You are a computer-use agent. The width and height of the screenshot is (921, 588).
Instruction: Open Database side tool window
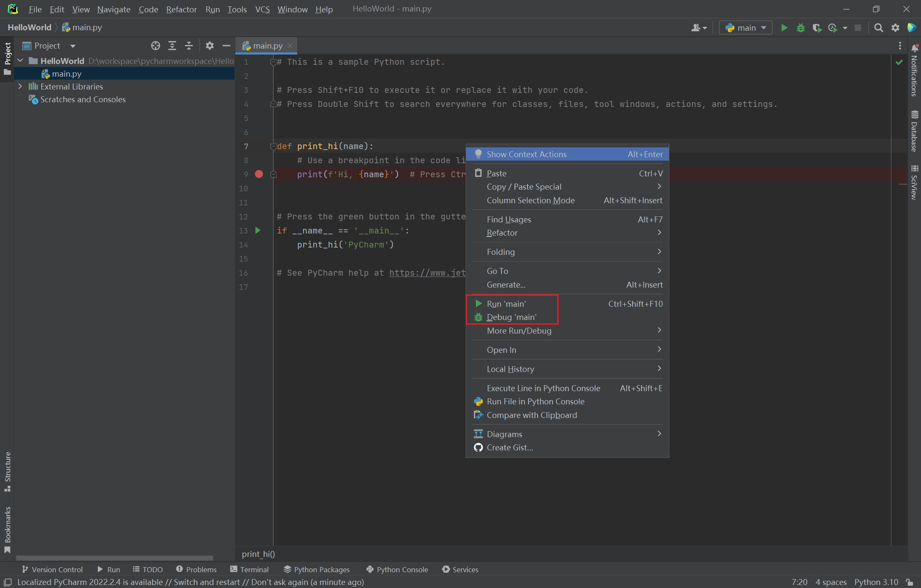914,131
